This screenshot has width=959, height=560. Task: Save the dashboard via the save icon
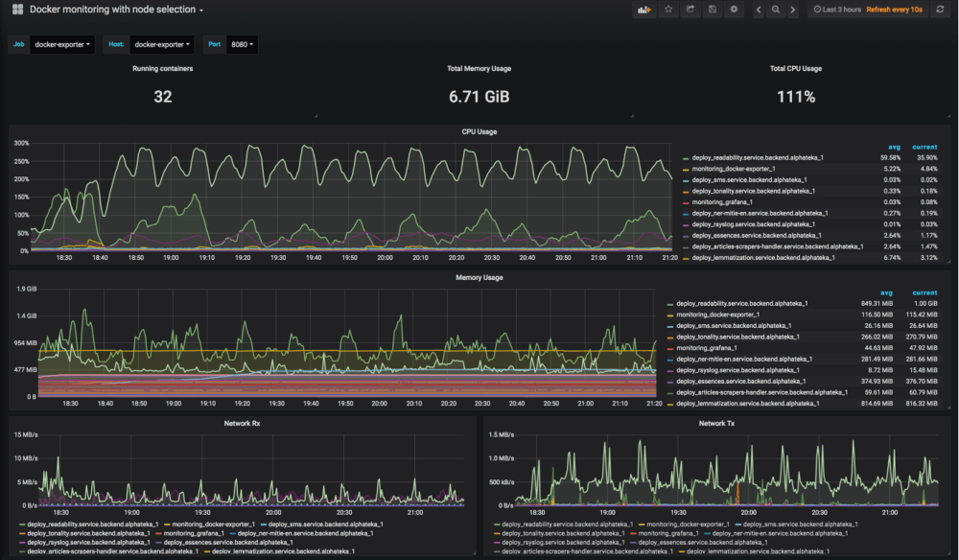pos(712,9)
